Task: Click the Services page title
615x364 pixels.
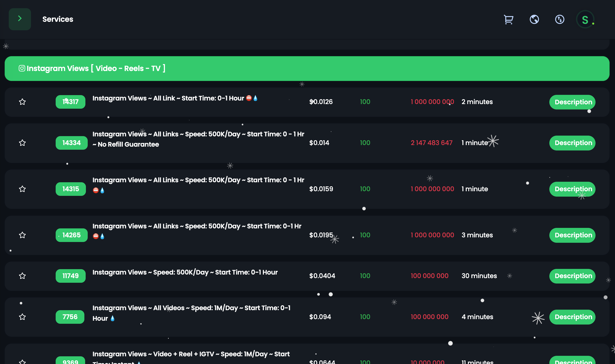Action: tap(58, 19)
